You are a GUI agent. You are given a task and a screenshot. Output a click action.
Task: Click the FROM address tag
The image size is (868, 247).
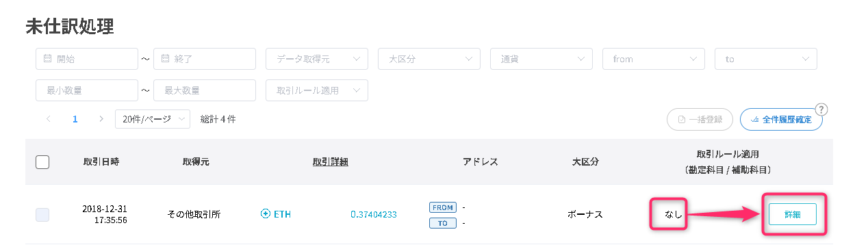[443, 207]
